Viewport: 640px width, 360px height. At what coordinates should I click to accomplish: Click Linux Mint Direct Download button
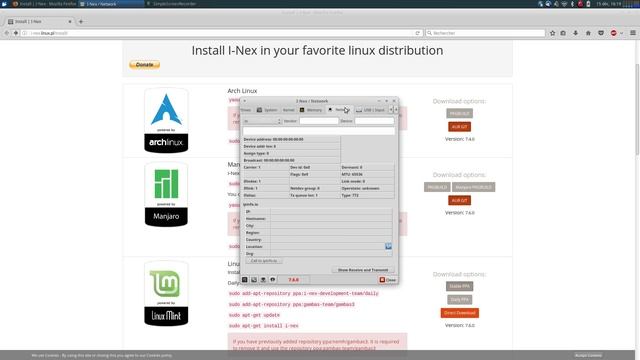click(460, 313)
